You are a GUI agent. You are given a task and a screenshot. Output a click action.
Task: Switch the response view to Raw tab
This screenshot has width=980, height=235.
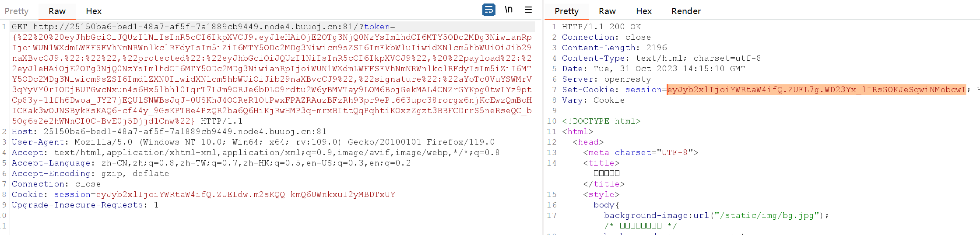[x=607, y=11]
